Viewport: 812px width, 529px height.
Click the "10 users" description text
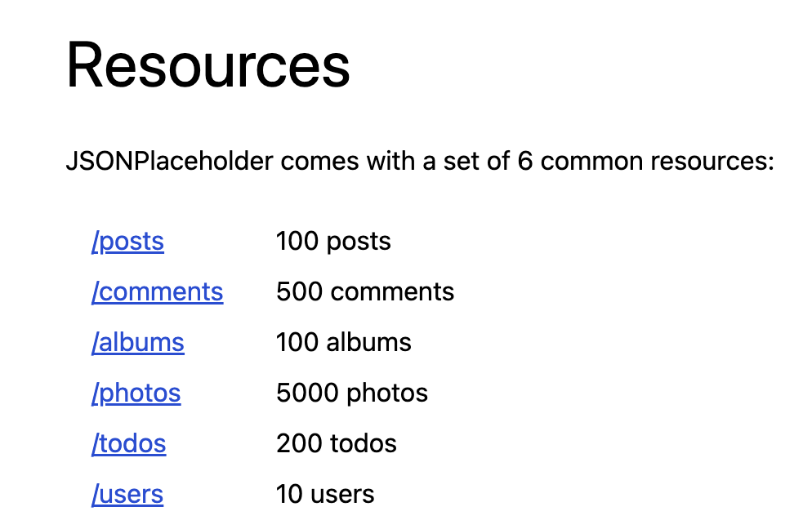pos(325,495)
